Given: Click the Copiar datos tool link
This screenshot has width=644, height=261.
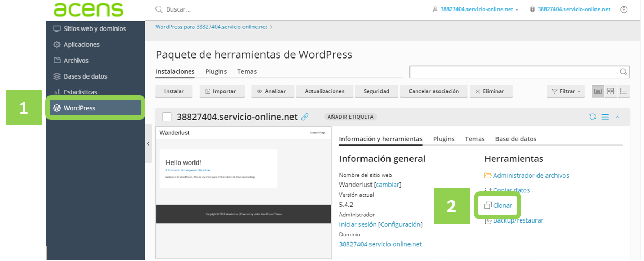Looking at the screenshot, I should pyautogui.click(x=508, y=190).
